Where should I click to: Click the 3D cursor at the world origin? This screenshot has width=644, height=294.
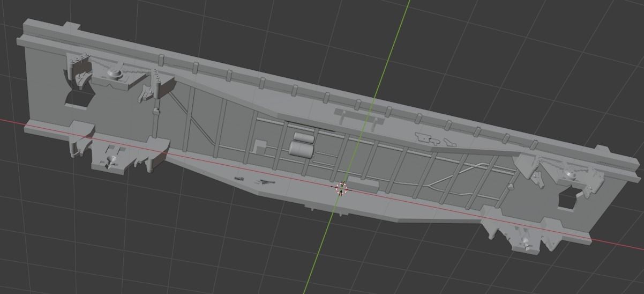pos(341,188)
